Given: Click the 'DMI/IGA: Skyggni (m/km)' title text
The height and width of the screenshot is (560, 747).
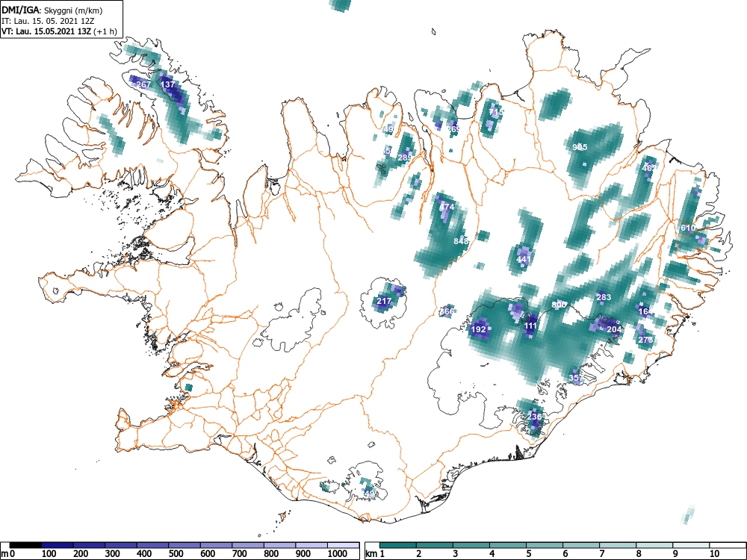Looking at the screenshot, I should click(x=52, y=10).
